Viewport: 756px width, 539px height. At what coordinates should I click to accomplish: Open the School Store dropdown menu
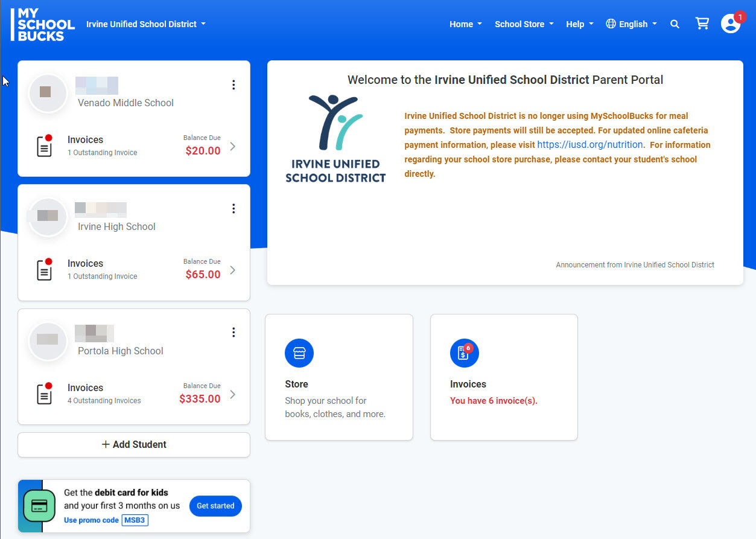point(524,24)
